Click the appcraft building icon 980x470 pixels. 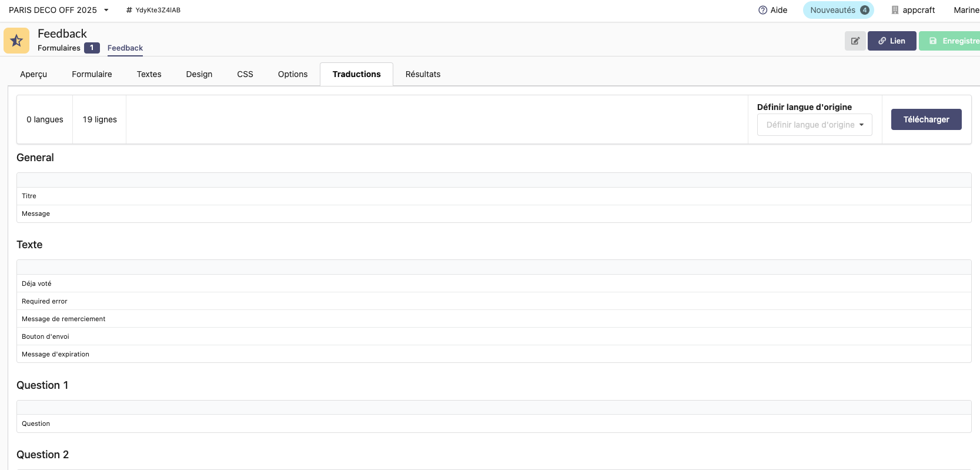click(x=895, y=10)
